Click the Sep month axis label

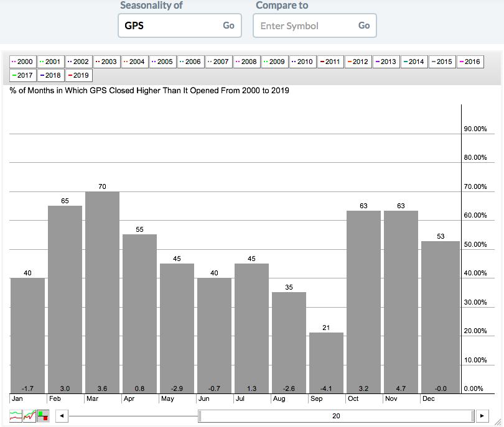pos(316,399)
